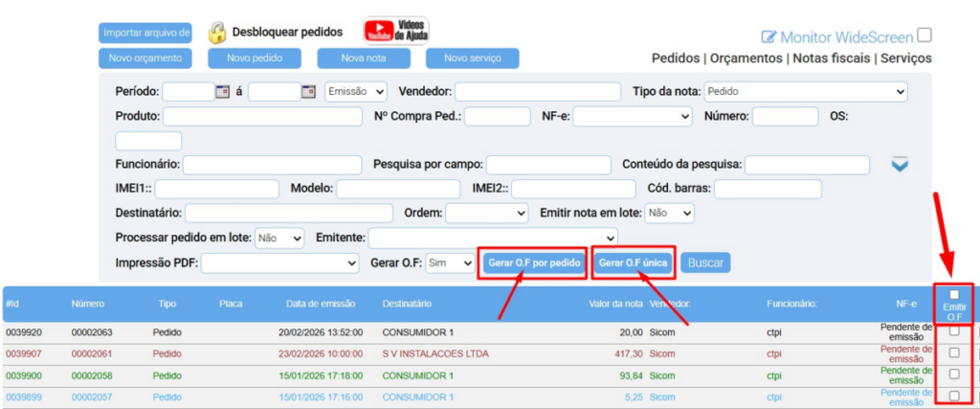Check Emitir O.F for order 00002061
This screenshot has height=409, width=980.
coord(954,352)
